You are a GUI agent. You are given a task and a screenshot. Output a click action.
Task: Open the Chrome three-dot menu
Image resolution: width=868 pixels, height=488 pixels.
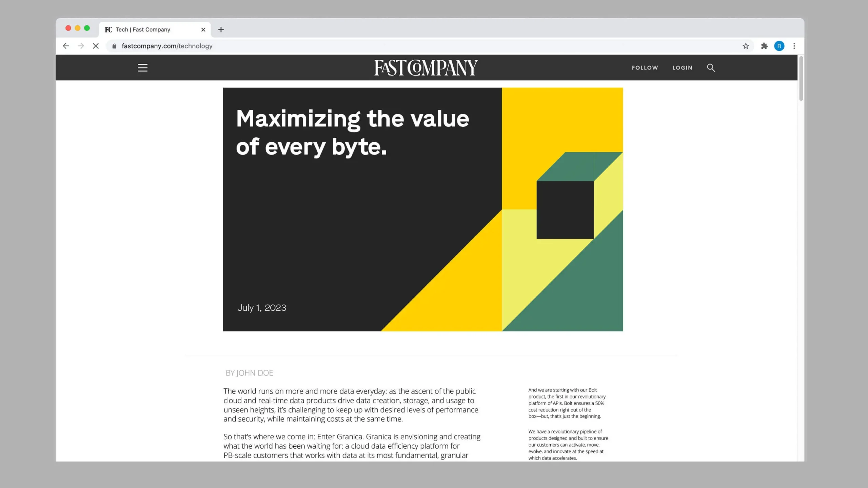(794, 46)
